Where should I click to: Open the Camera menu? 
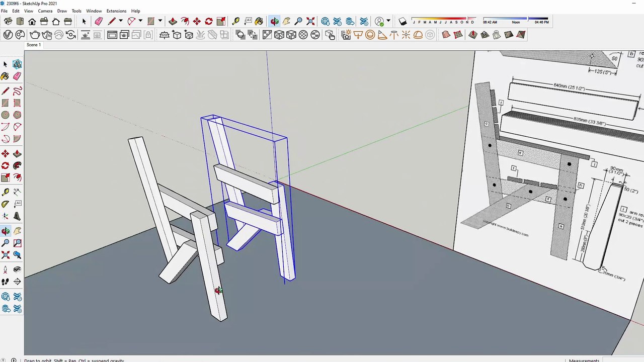[45, 11]
